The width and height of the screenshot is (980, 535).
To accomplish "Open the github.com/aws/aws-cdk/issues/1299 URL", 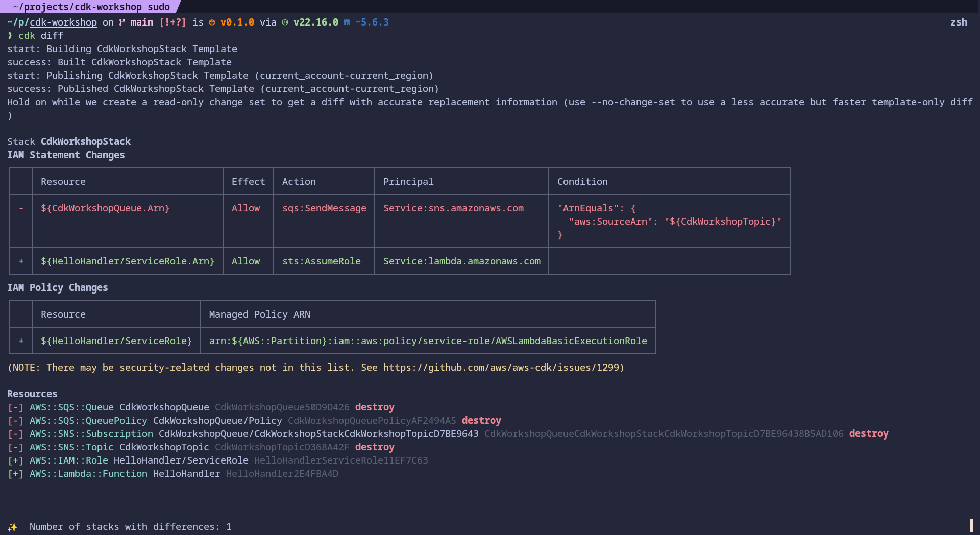I will point(501,368).
